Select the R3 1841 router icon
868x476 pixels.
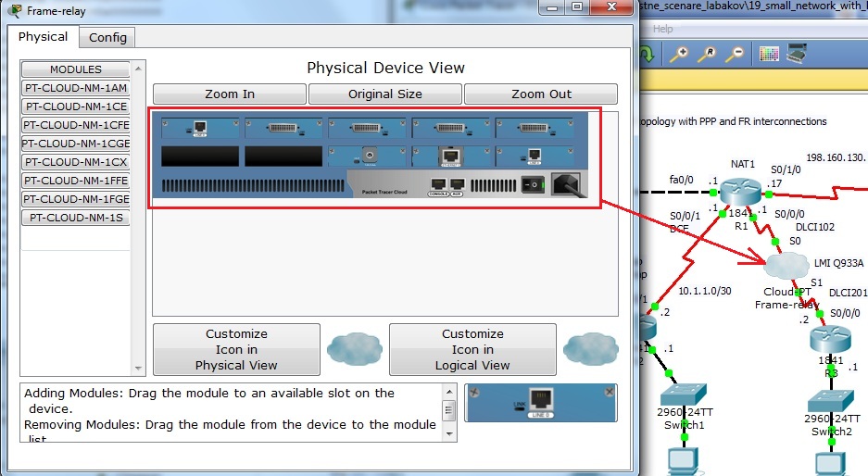pos(830,338)
